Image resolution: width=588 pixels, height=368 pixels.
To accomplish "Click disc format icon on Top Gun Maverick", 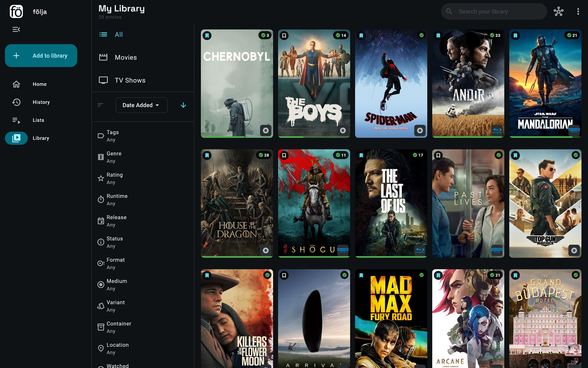I will (574, 251).
